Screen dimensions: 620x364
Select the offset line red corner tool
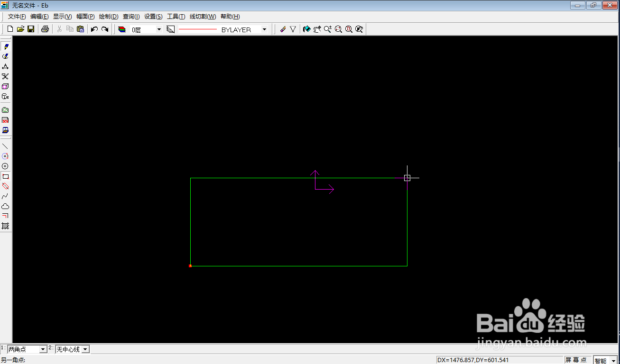coord(6,216)
